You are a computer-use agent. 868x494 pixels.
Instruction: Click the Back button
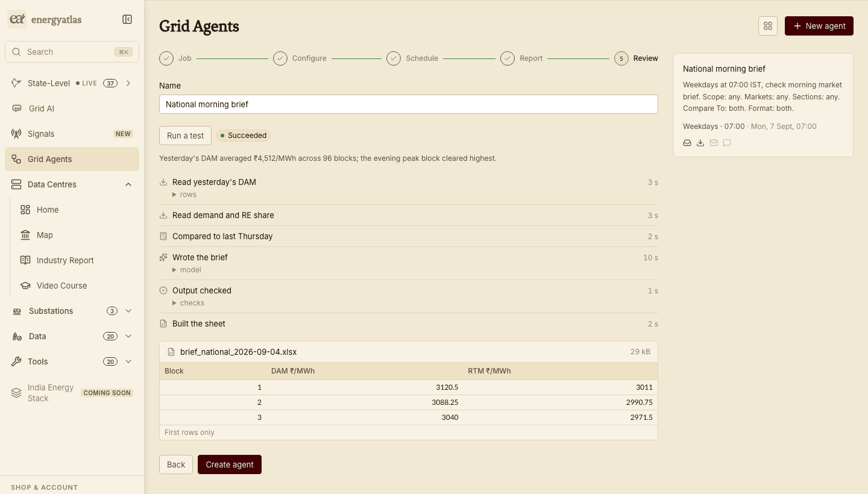coord(176,464)
